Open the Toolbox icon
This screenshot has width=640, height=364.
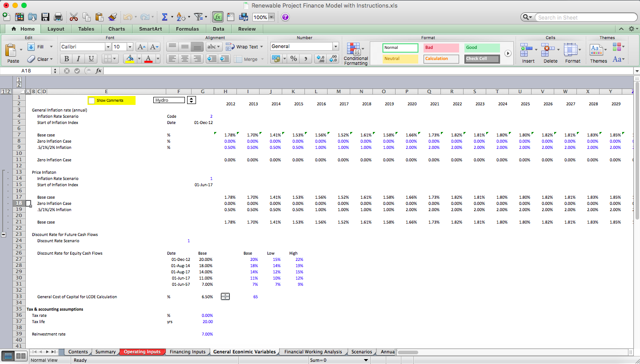(x=231, y=17)
